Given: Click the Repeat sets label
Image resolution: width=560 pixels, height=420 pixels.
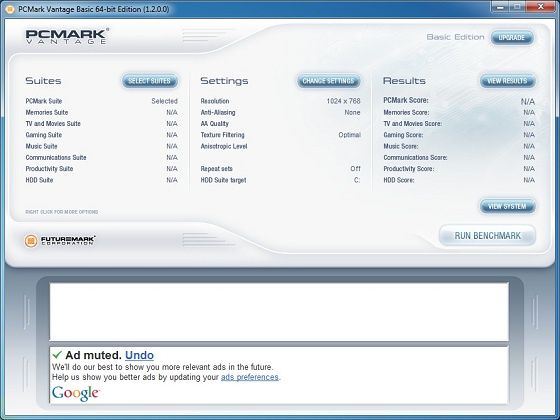Looking at the screenshot, I should [216, 169].
